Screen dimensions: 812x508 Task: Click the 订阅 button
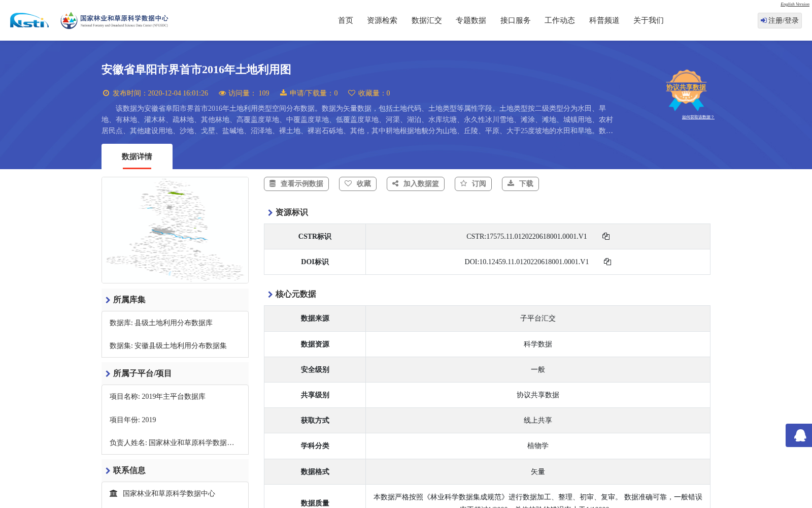point(473,184)
